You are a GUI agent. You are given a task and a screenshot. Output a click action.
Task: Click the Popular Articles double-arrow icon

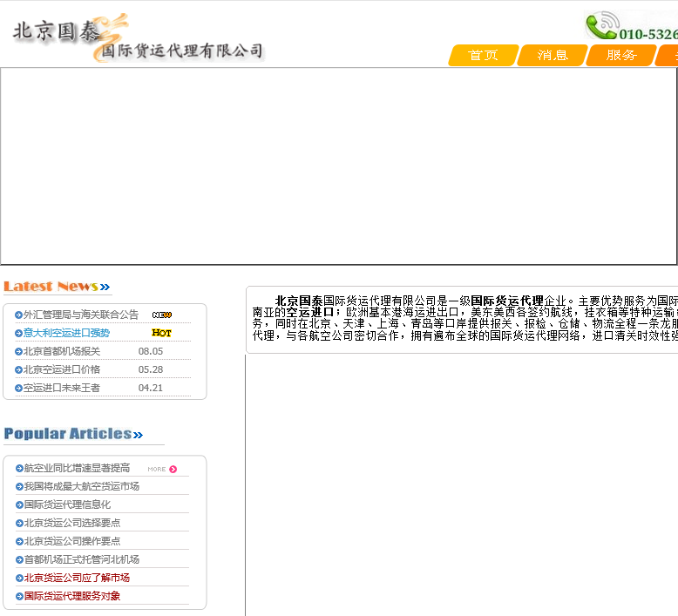138,435
